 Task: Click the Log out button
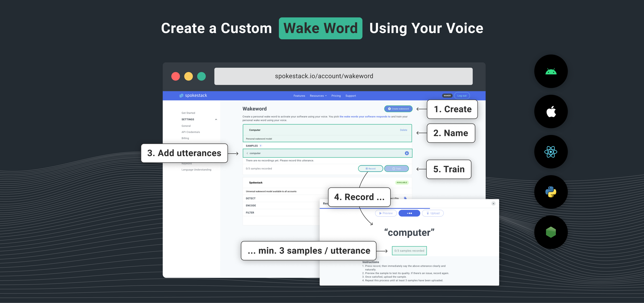click(462, 96)
